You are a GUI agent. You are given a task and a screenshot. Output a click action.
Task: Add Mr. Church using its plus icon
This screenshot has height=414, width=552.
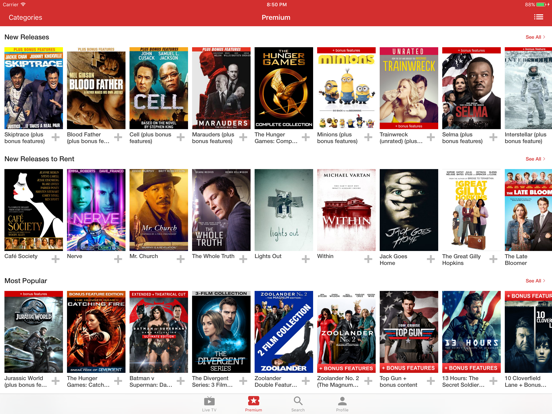181,259
